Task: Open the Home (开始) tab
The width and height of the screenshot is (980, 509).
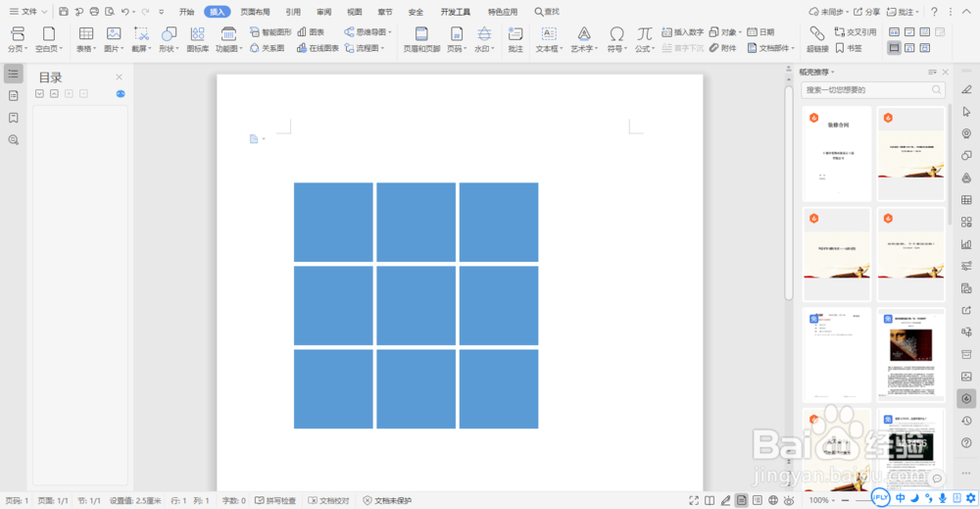Action: (x=186, y=11)
